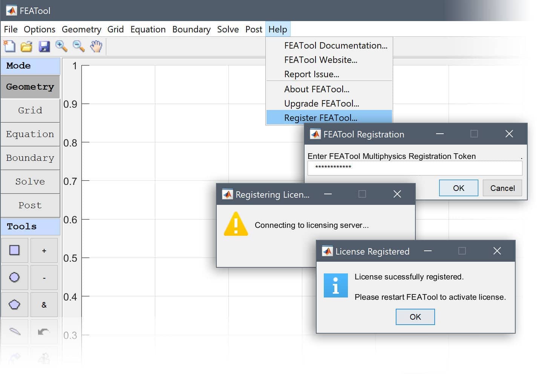559x392 pixels.
Task: Switch to Geometry mode in sidebar
Action: point(30,87)
